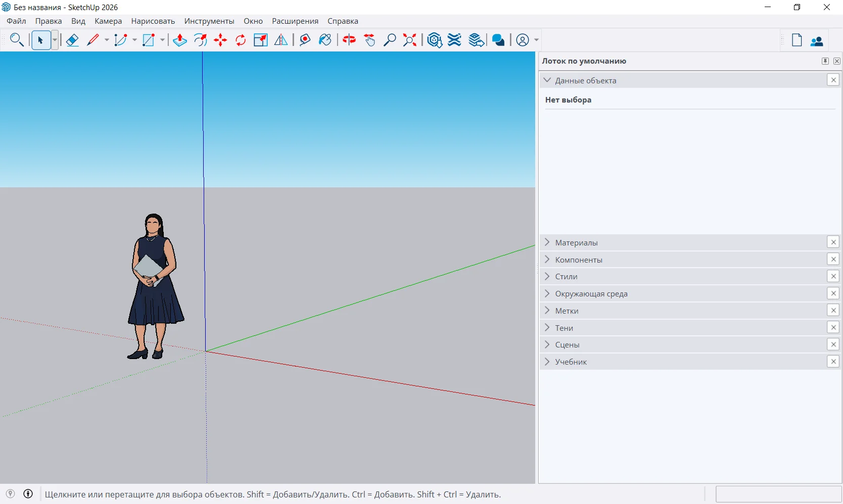Expand the Компоненты panel
Viewport: 843px width, 504px height.
coord(547,260)
